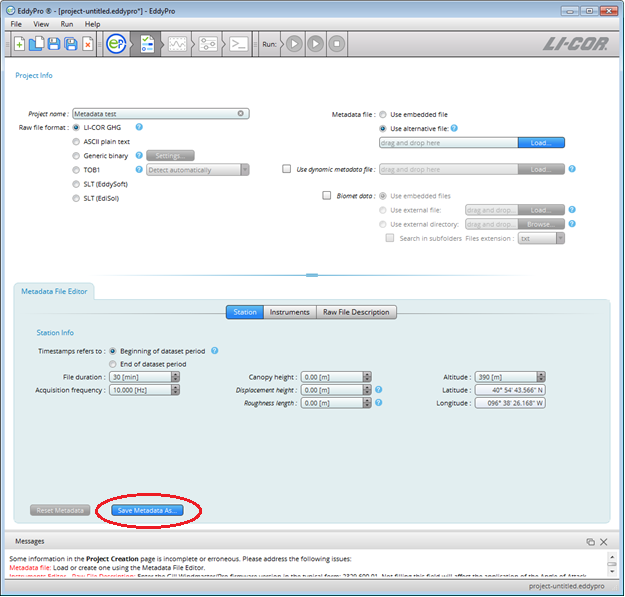Click the Latitude input field

point(510,390)
